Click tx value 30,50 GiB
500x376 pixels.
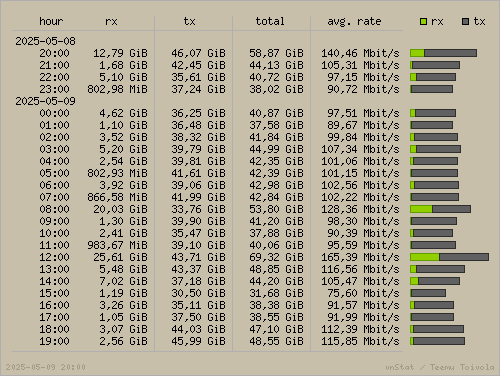click(198, 293)
